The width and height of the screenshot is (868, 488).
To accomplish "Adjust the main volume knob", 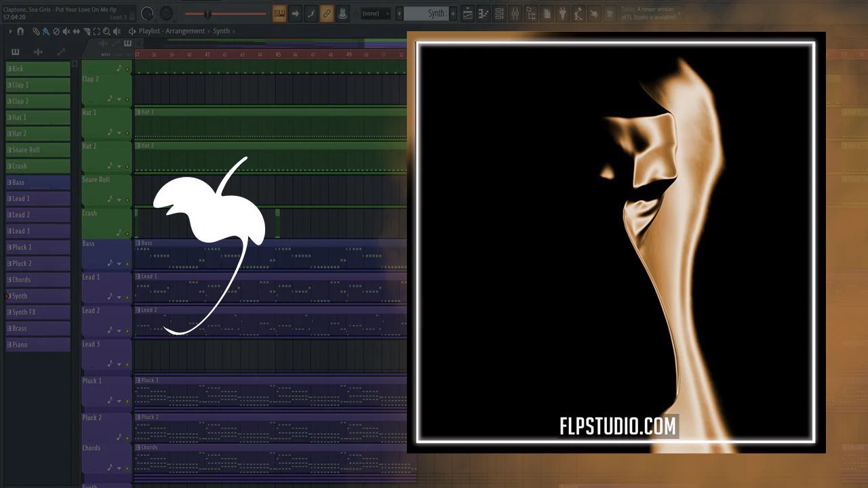I will [147, 14].
